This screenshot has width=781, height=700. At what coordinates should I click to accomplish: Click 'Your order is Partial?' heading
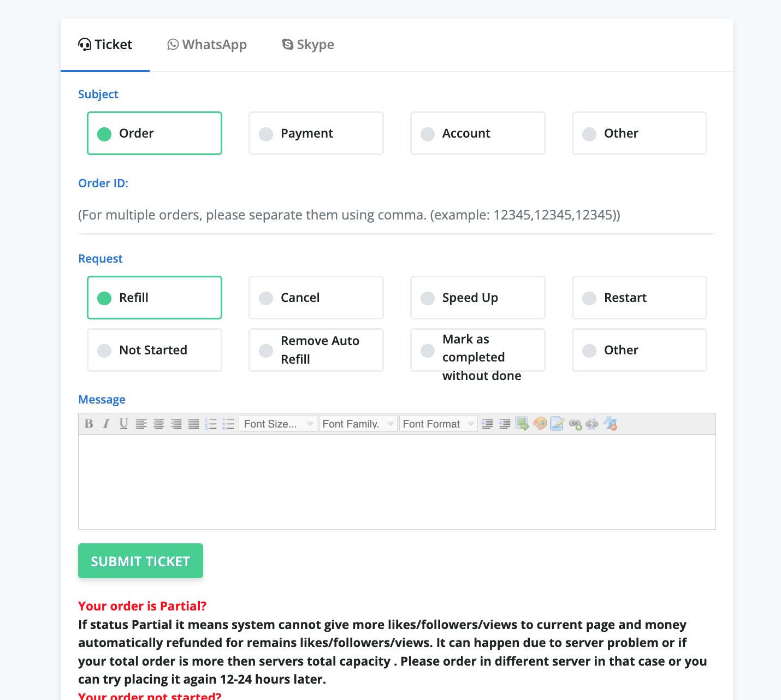[143, 606]
